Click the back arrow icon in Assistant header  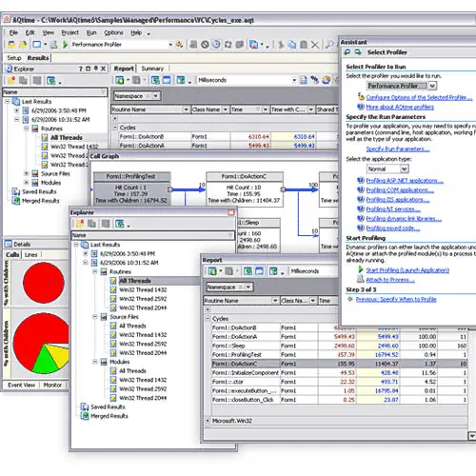[347, 52]
